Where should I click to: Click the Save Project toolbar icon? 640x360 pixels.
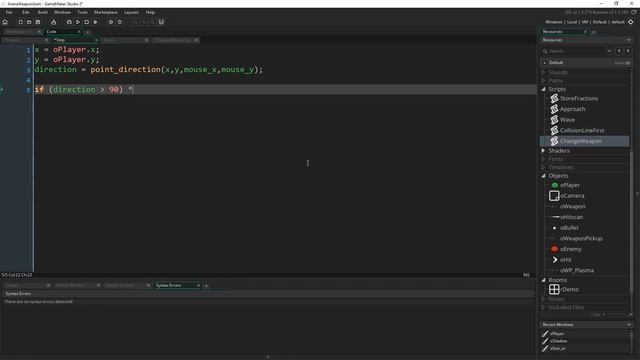pos(38,22)
